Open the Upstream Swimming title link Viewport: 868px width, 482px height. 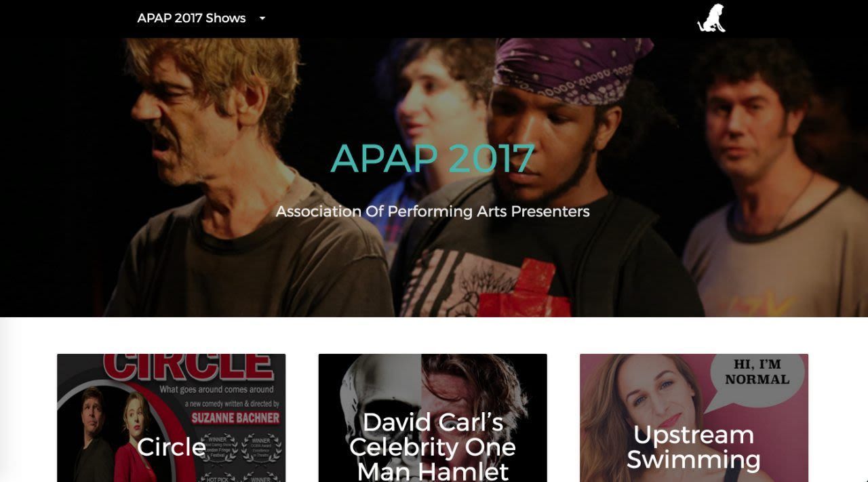coord(694,447)
